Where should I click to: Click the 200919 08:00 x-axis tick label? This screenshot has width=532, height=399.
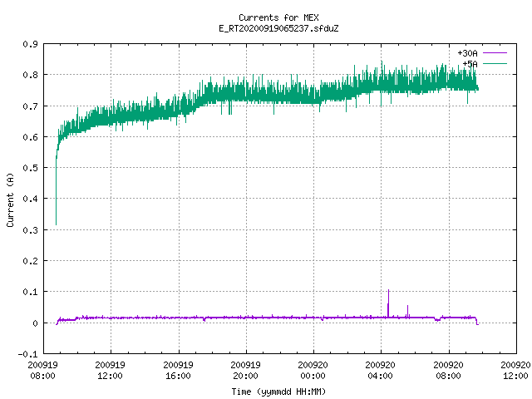[x=42, y=370]
